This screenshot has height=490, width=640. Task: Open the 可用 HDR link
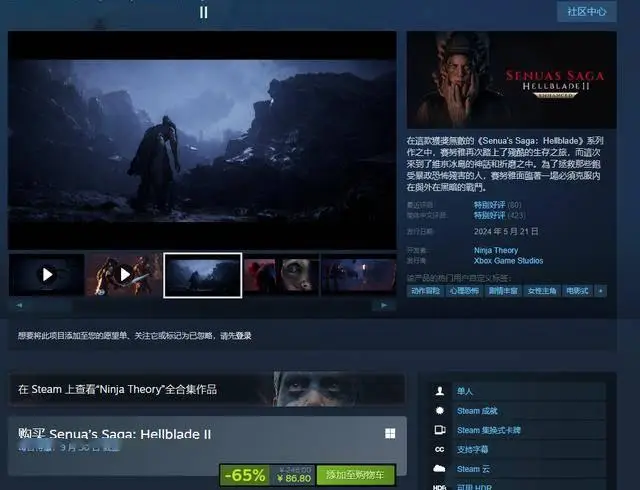(x=474, y=487)
